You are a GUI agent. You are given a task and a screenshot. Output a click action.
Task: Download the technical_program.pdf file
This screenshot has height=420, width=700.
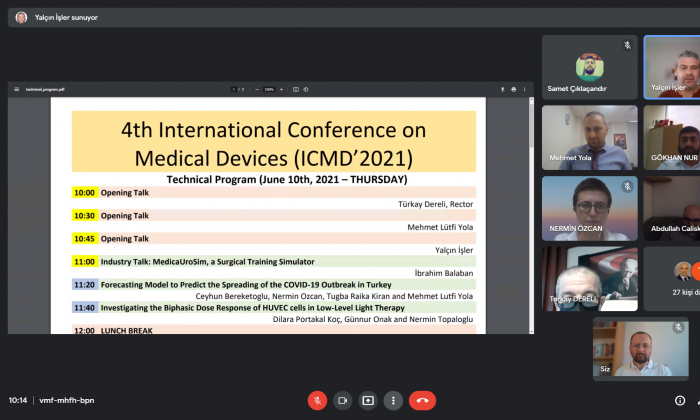pyautogui.click(x=501, y=89)
